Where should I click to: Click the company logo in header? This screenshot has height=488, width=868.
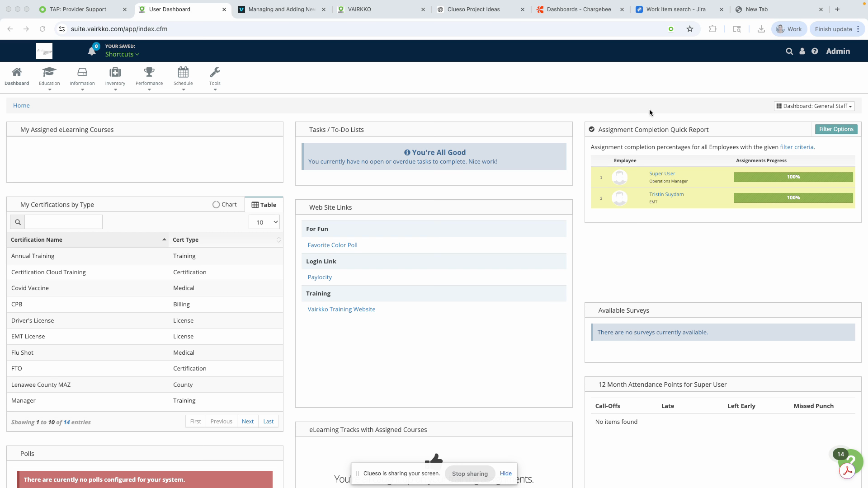coord(44,51)
